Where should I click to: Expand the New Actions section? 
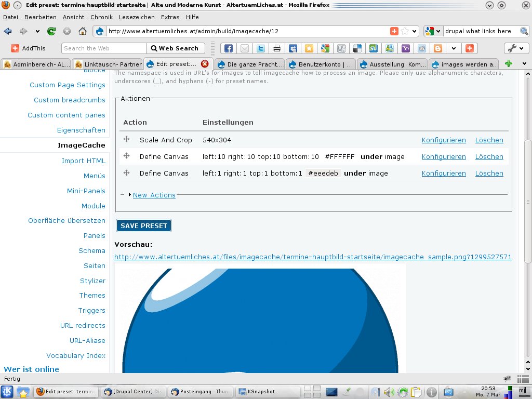tap(154, 195)
